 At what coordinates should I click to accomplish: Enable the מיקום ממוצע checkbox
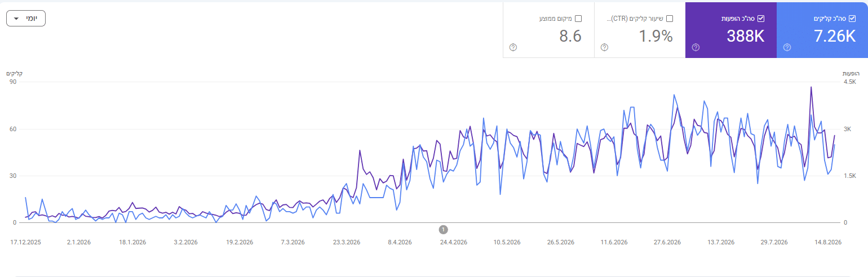[578, 19]
